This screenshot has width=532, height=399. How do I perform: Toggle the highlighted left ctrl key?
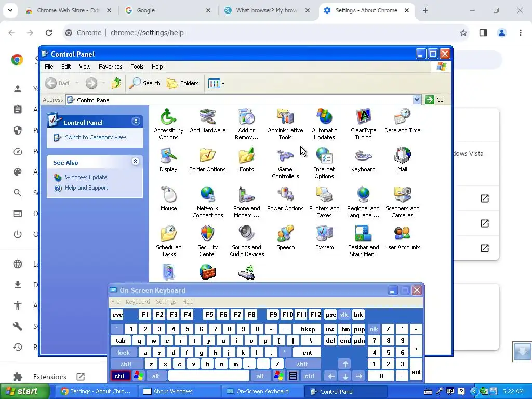click(x=120, y=376)
